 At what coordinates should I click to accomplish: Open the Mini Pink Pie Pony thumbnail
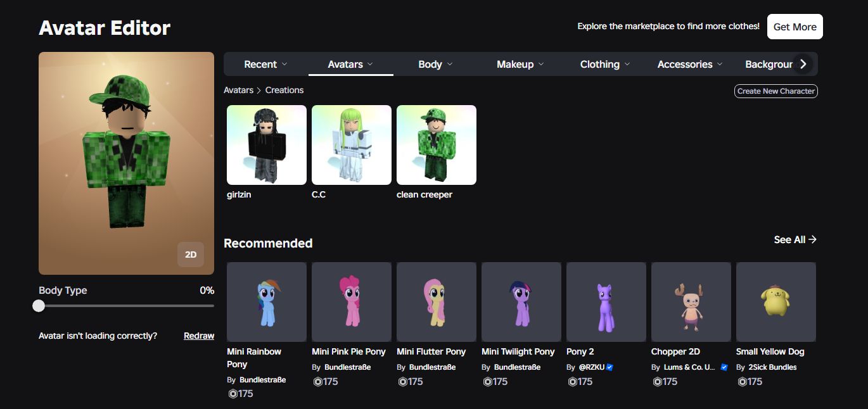(352, 302)
